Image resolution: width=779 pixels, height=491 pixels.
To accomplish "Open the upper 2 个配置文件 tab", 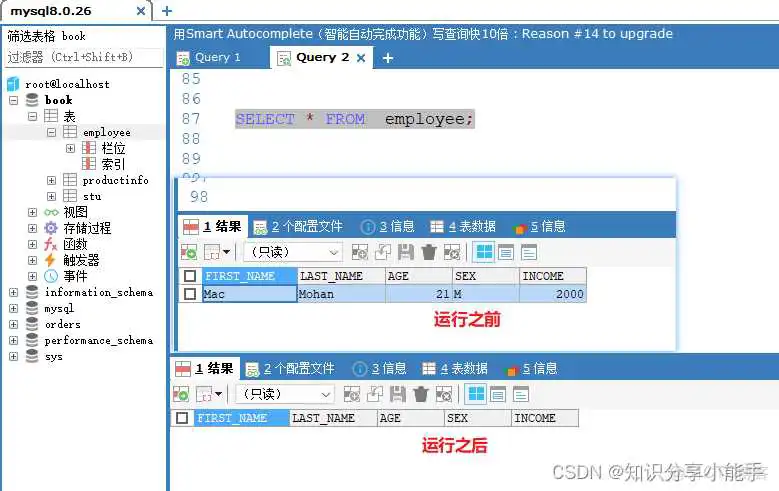I will pyautogui.click(x=298, y=227).
